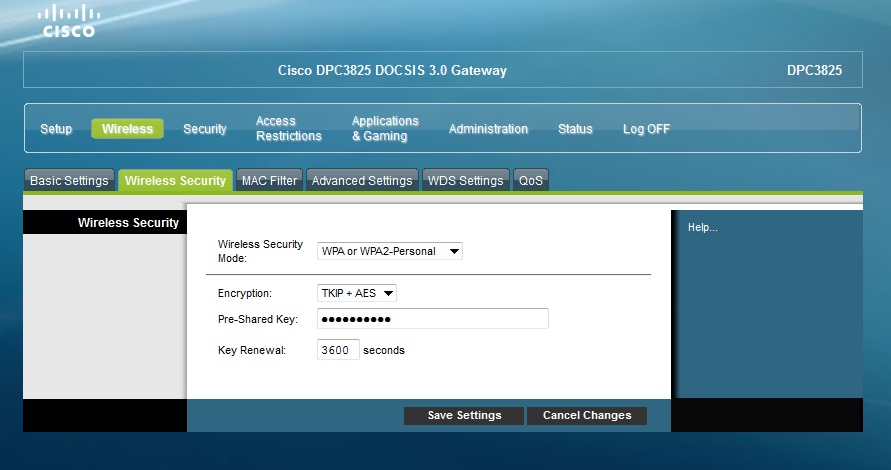Open the QoS tab
The image size is (891, 470).
tap(531, 180)
